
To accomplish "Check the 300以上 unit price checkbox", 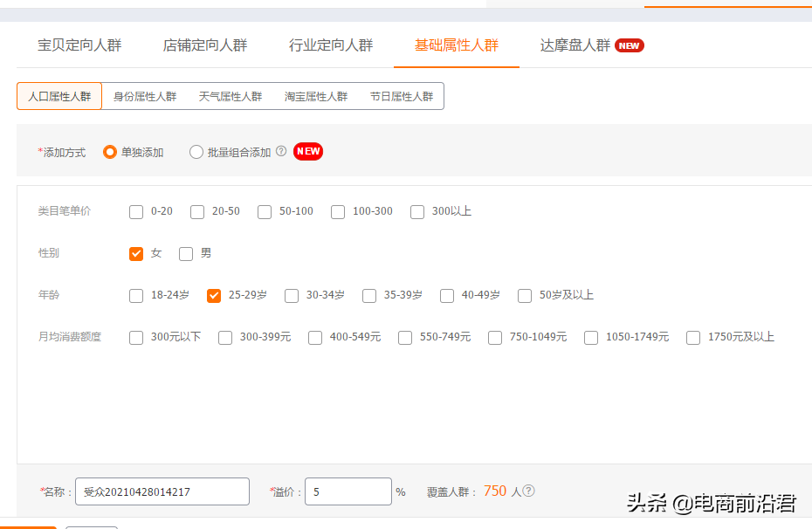I will (x=417, y=211).
